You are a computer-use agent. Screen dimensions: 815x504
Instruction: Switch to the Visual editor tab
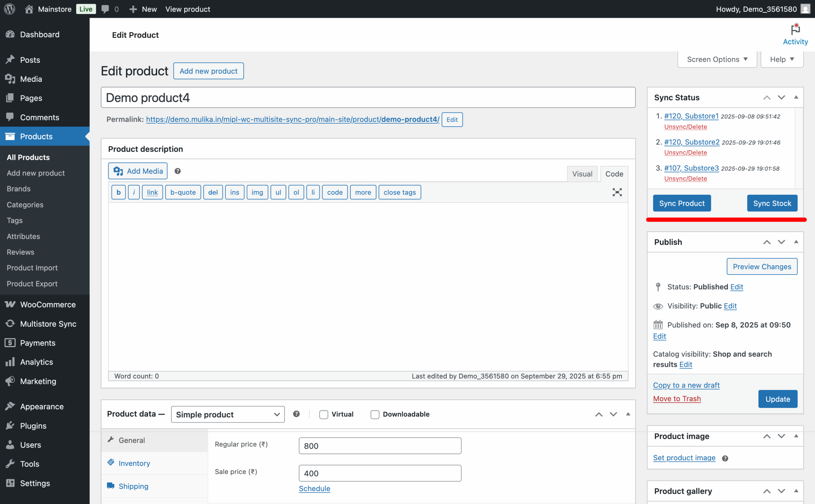coord(582,174)
